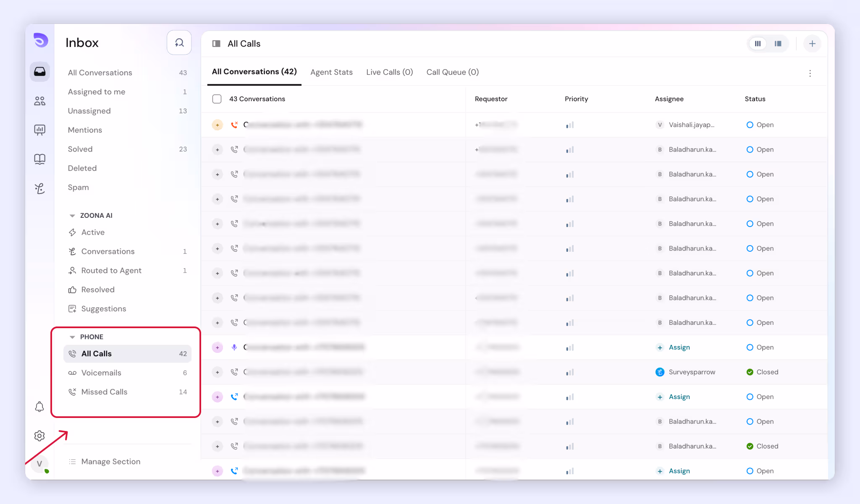The height and width of the screenshot is (504, 860).
Task: Click the Vaishali.jayap assignee cell
Action: click(x=685, y=125)
